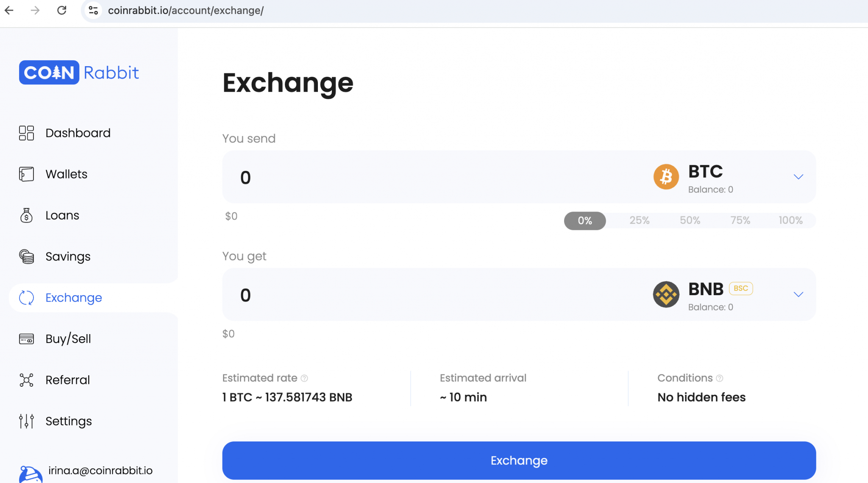Image resolution: width=868 pixels, height=483 pixels.
Task: Select the 25% balance option
Action: (x=639, y=221)
